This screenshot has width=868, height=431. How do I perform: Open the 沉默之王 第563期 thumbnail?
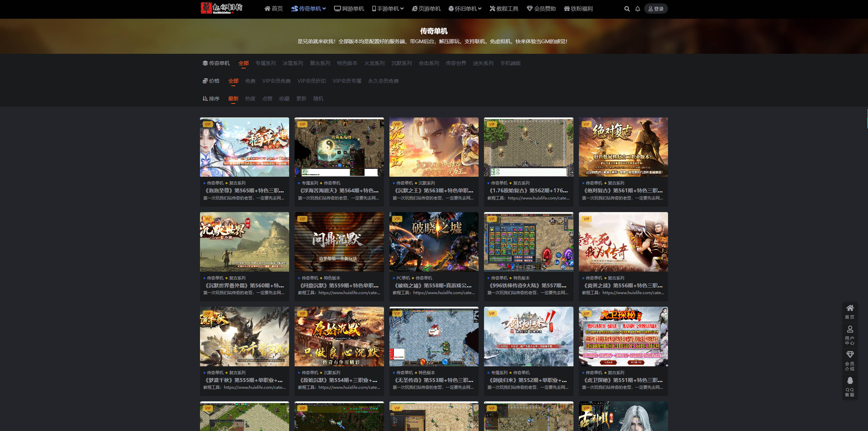[434, 147]
